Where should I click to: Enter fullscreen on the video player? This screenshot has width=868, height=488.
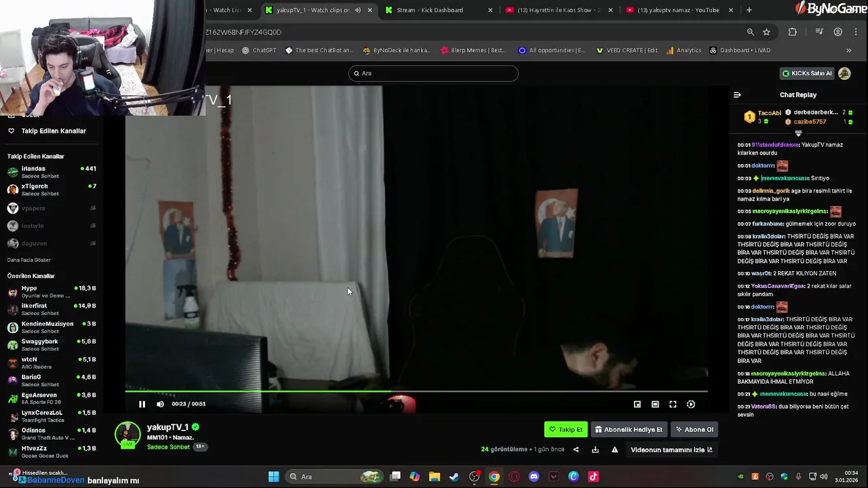673,404
